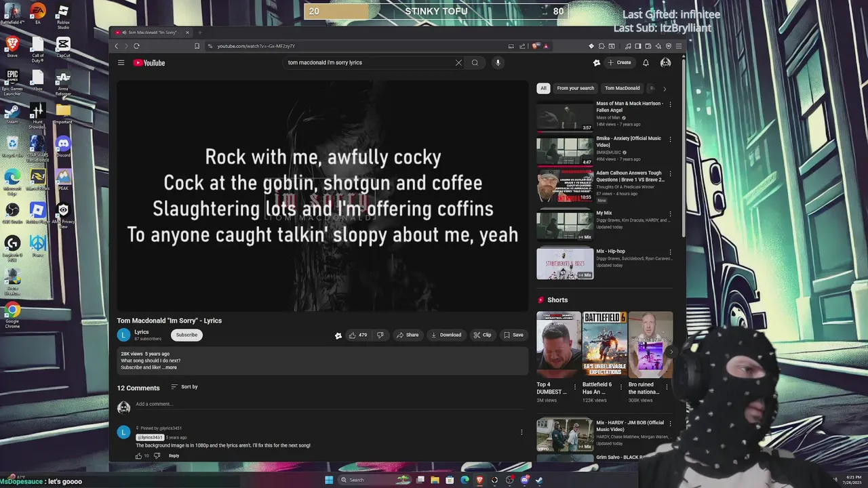Open menu for Mix - Hip-hop
Screen dimensions: 868x488
pos(670,251)
